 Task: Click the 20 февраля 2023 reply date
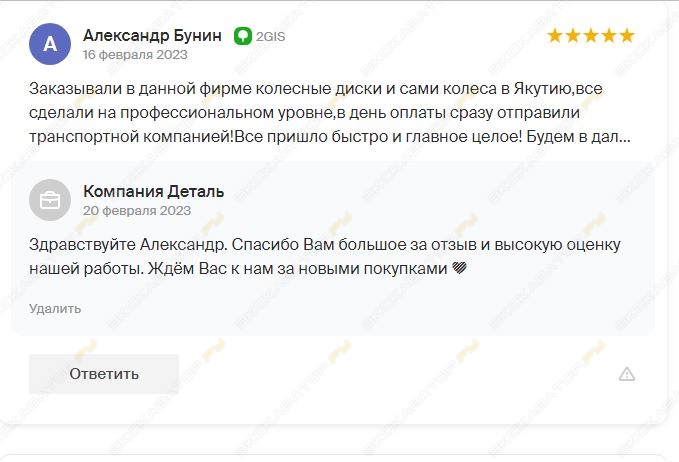click(137, 211)
